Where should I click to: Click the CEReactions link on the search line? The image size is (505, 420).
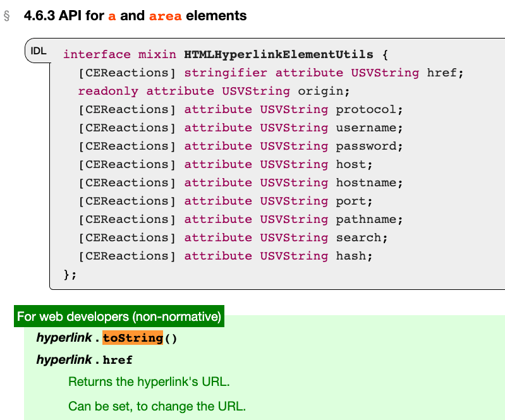pos(127,238)
